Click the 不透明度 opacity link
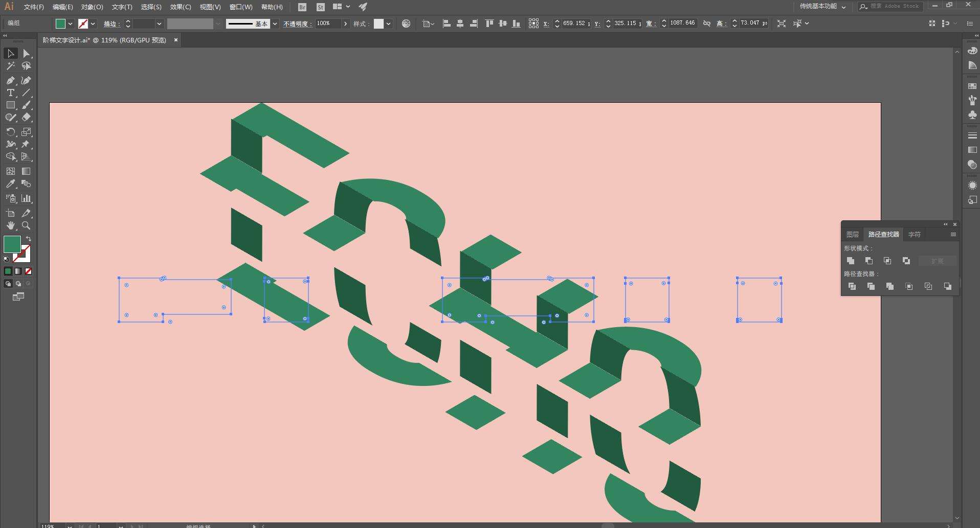Viewport: 980px width, 528px height. click(x=297, y=24)
